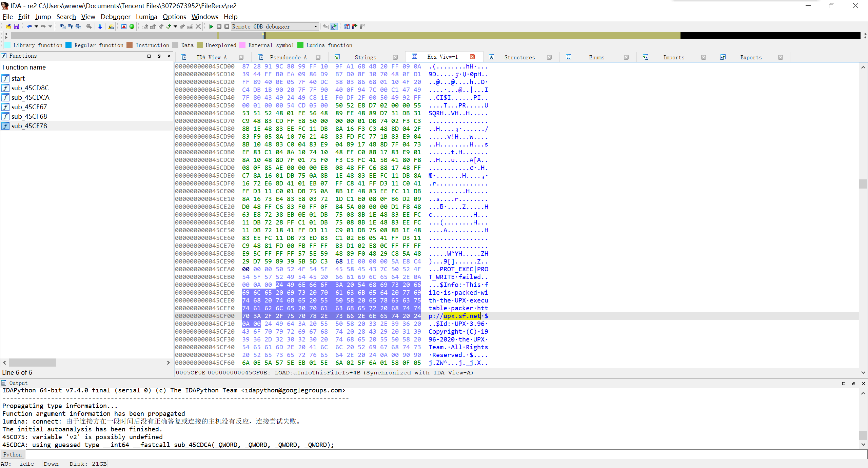Click the Python command input field
Image resolution: width=868 pixels, height=468 pixels.
tap(441, 454)
